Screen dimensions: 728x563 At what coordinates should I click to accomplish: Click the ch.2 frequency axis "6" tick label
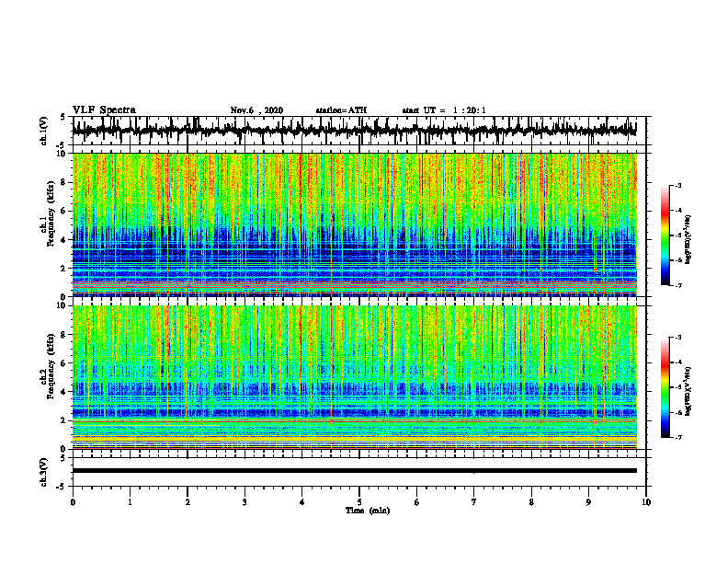pyautogui.click(x=63, y=363)
